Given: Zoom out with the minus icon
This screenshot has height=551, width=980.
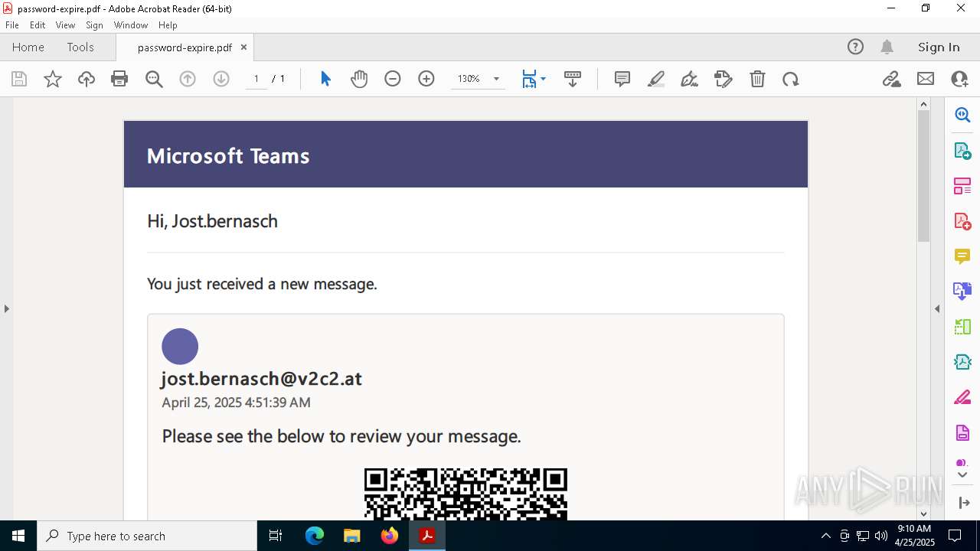Looking at the screenshot, I should click(393, 79).
